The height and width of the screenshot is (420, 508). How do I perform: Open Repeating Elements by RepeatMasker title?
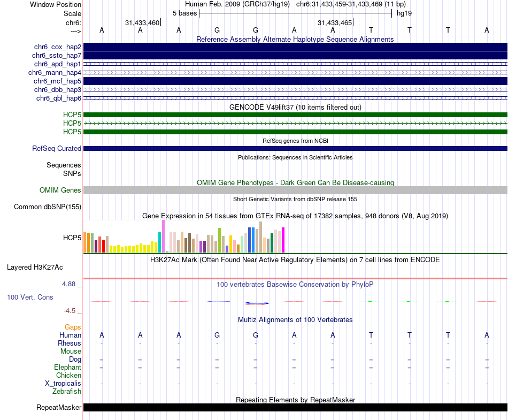tap(295, 400)
